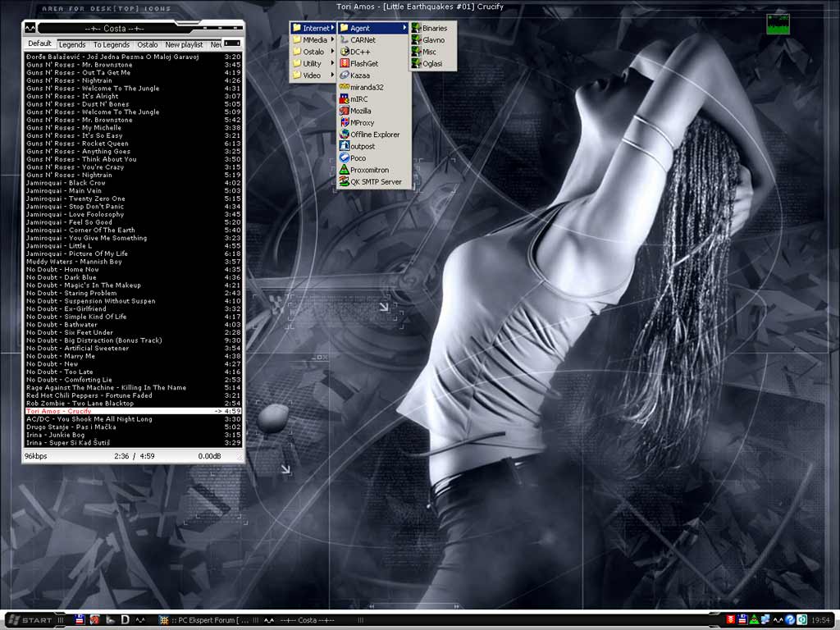Switch to the Legends playlist tab
This screenshot has width=840, height=630.
[72, 45]
